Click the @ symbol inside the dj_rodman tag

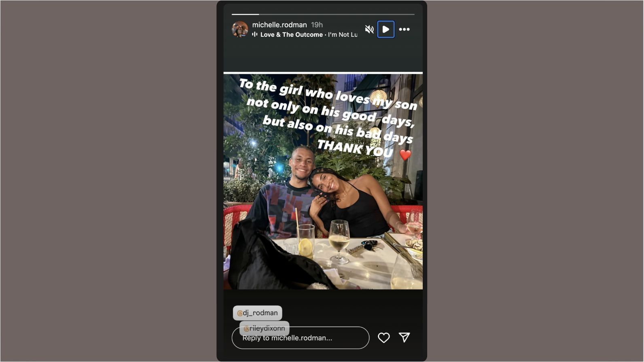tap(239, 313)
